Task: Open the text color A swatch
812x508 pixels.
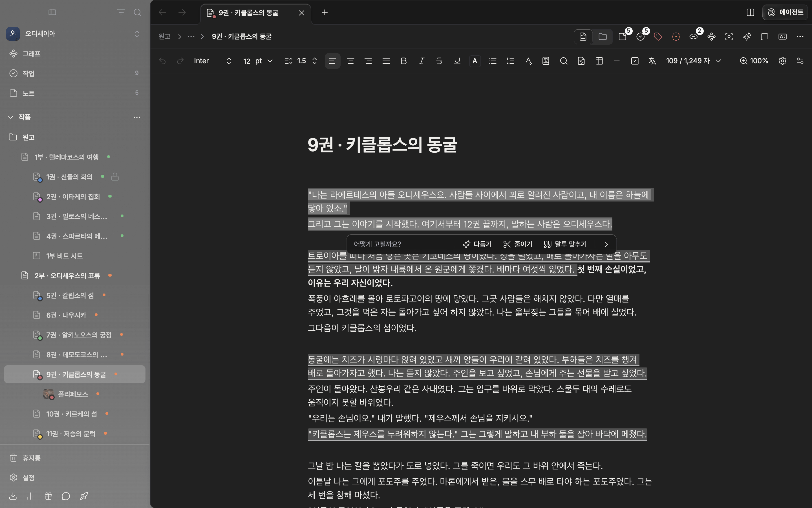Action: [x=475, y=61]
